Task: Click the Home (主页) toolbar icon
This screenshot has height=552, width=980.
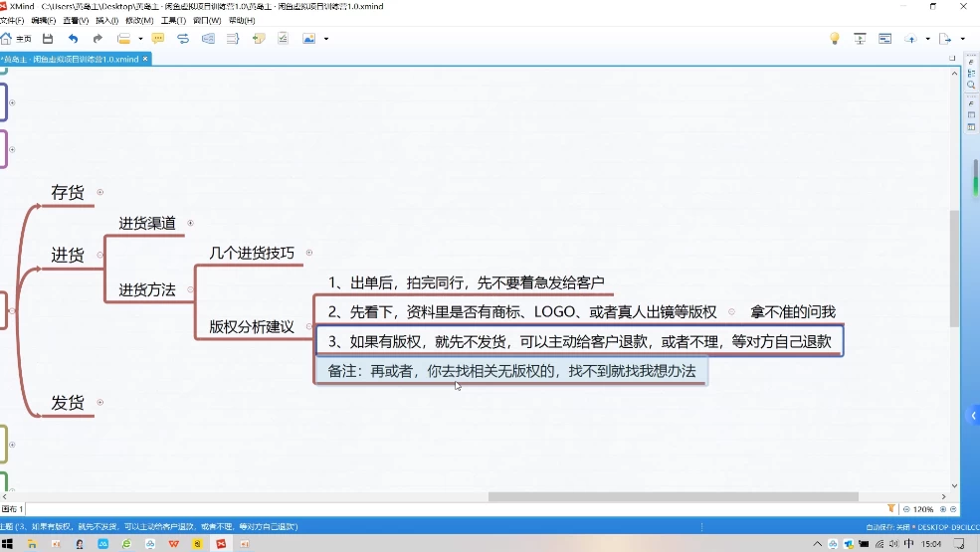Action: click(15, 39)
